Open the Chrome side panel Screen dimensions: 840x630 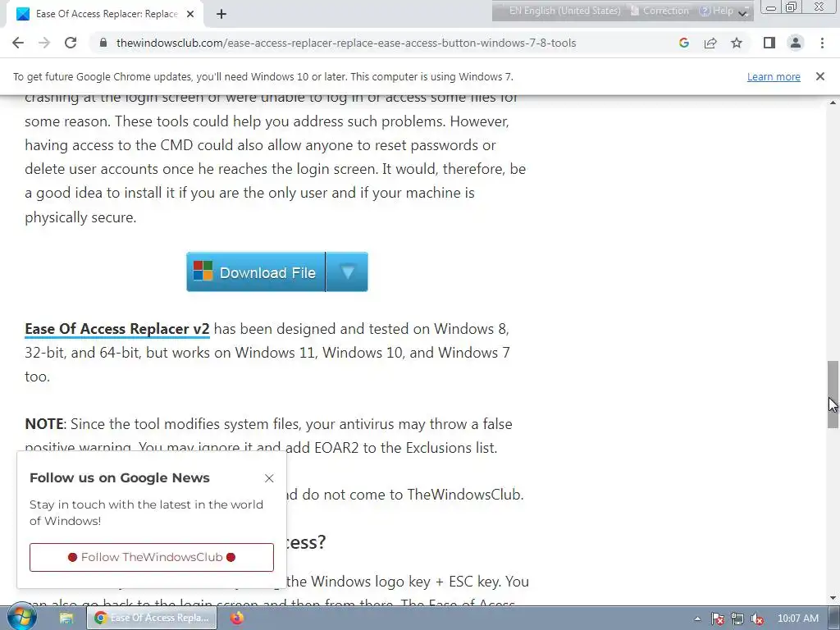click(769, 43)
